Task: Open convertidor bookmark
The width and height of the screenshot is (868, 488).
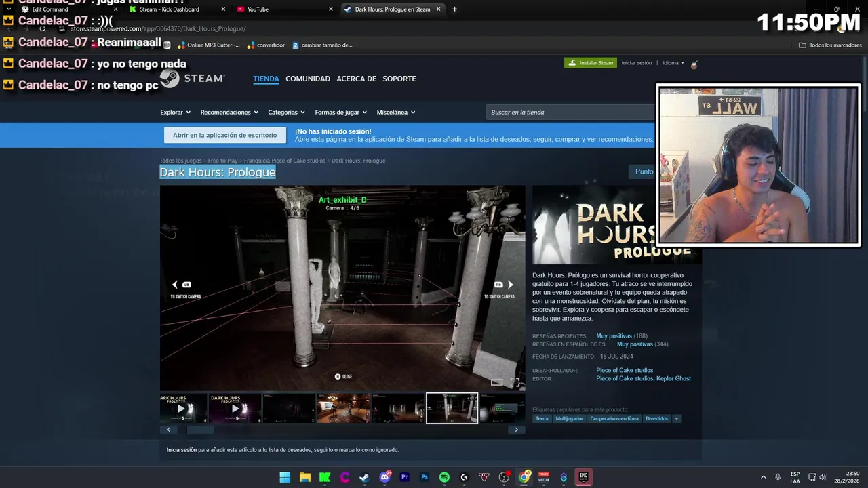Action: (x=266, y=45)
